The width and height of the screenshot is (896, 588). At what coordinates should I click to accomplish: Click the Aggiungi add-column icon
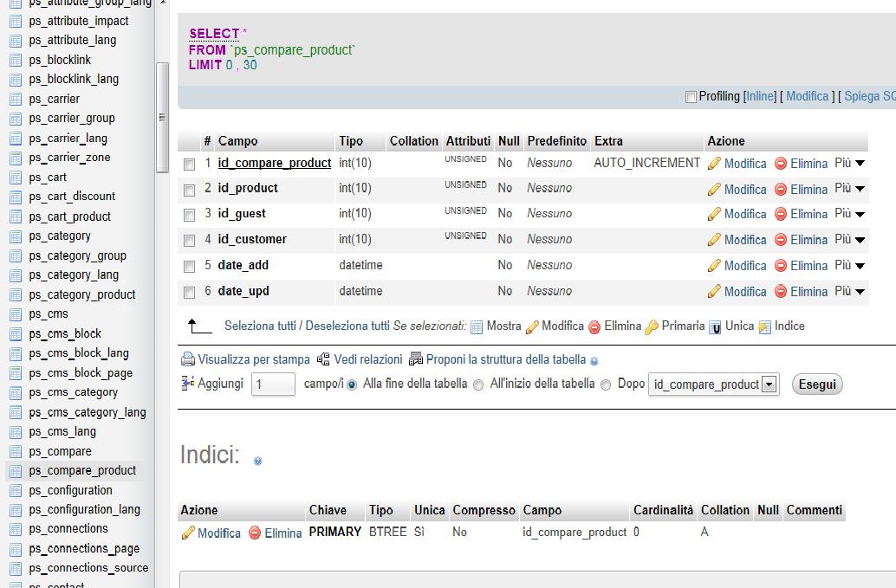187,383
